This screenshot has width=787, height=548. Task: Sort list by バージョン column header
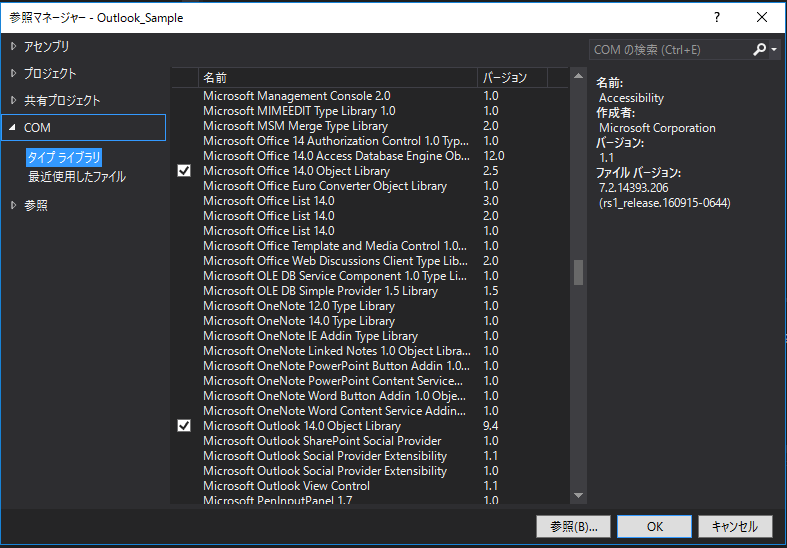[512, 78]
